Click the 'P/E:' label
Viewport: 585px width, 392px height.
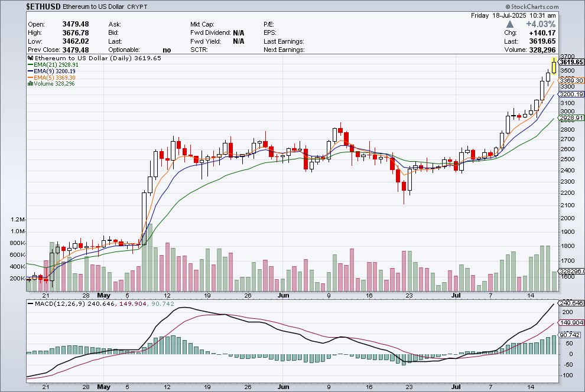269,24
